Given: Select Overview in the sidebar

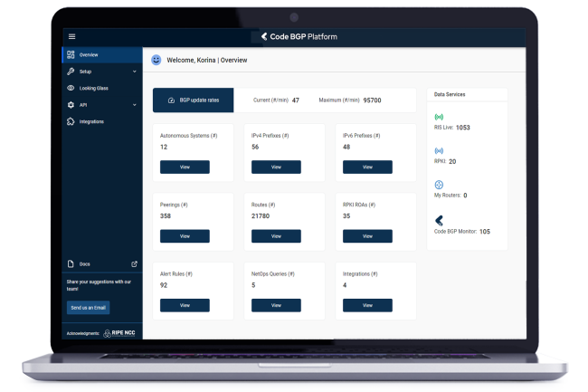Looking at the screenshot, I should [x=88, y=54].
